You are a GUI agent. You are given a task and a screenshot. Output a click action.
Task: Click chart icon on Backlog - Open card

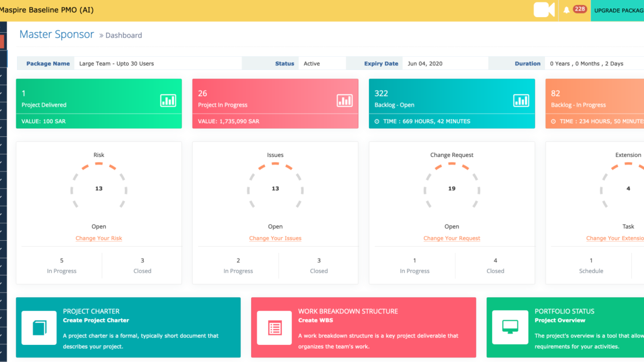click(521, 101)
